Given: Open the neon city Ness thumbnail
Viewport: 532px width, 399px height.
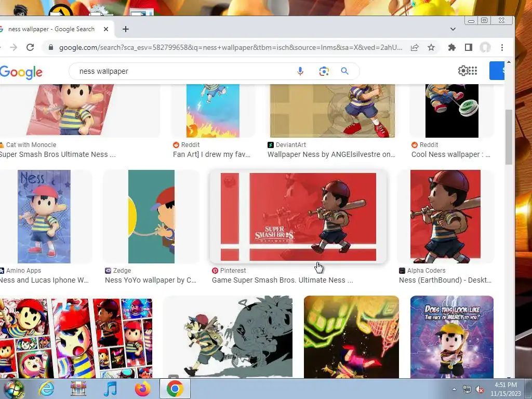Looking at the screenshot, I should (x=352, y=337).
